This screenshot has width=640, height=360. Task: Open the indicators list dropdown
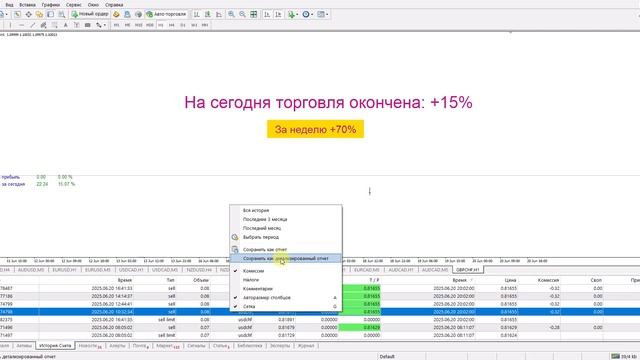[293, 14]
